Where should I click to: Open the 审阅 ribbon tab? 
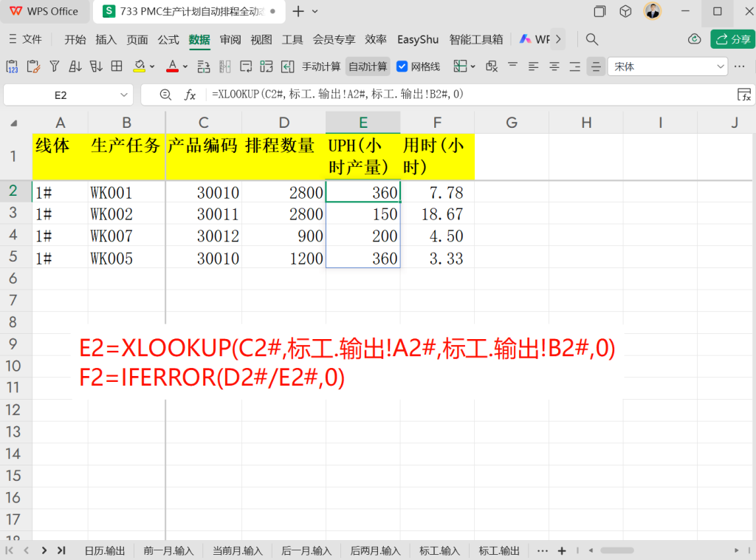[x=230, y=40]
